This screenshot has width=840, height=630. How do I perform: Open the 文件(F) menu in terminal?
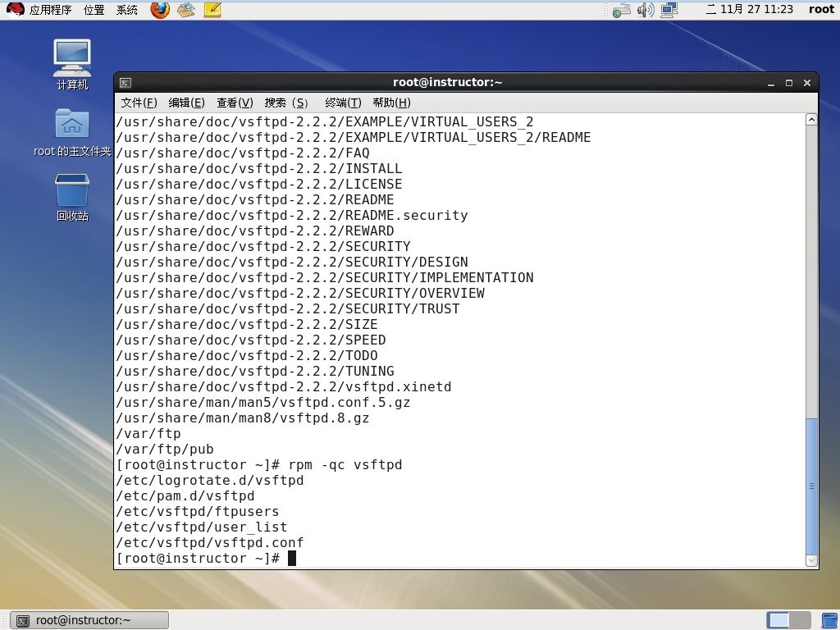[139, 103]
